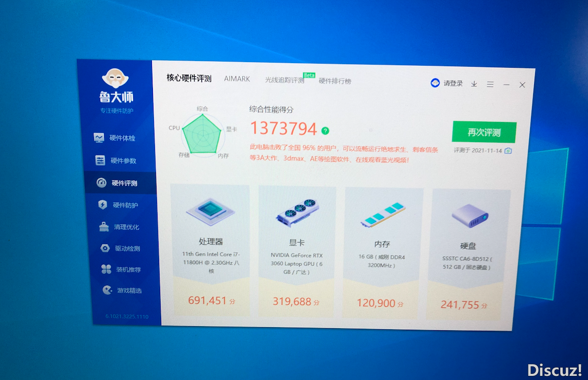Click the 处理器 card title

click(211, 241)
